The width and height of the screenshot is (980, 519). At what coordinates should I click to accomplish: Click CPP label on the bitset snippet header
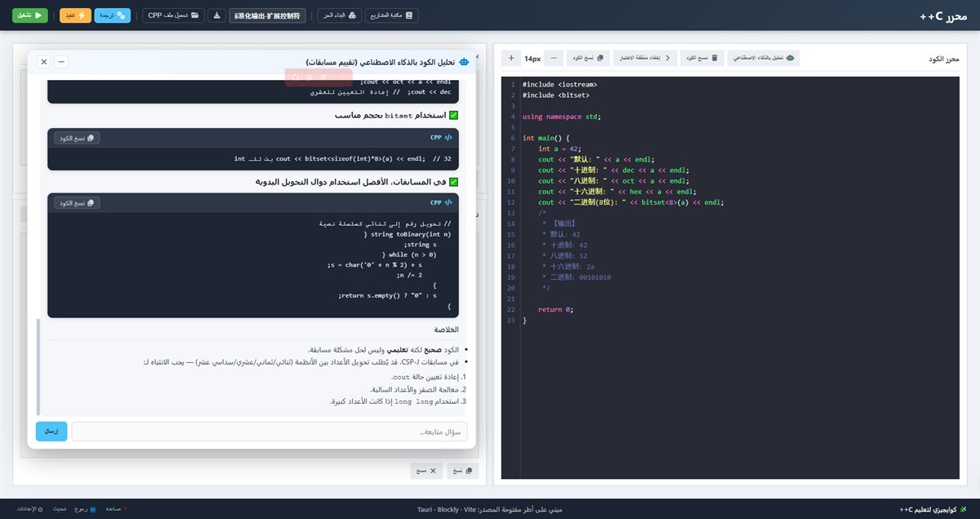click(x=441, y=138)
